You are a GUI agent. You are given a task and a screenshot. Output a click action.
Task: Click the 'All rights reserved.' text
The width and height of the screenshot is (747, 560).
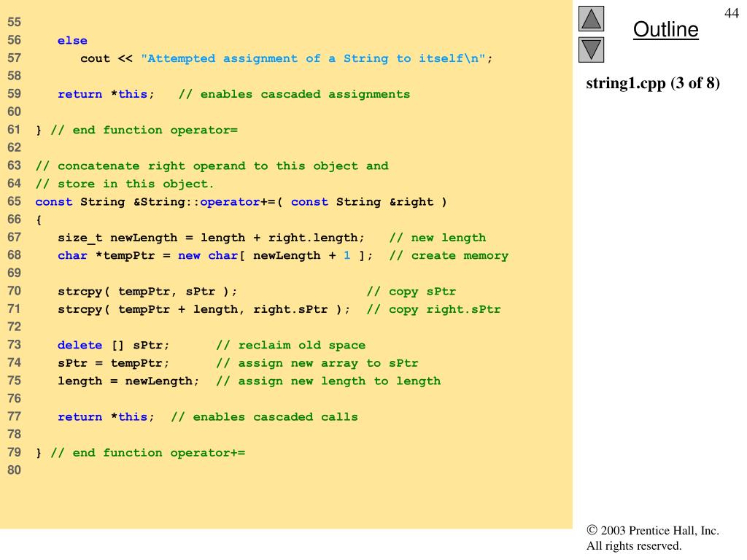634,545
